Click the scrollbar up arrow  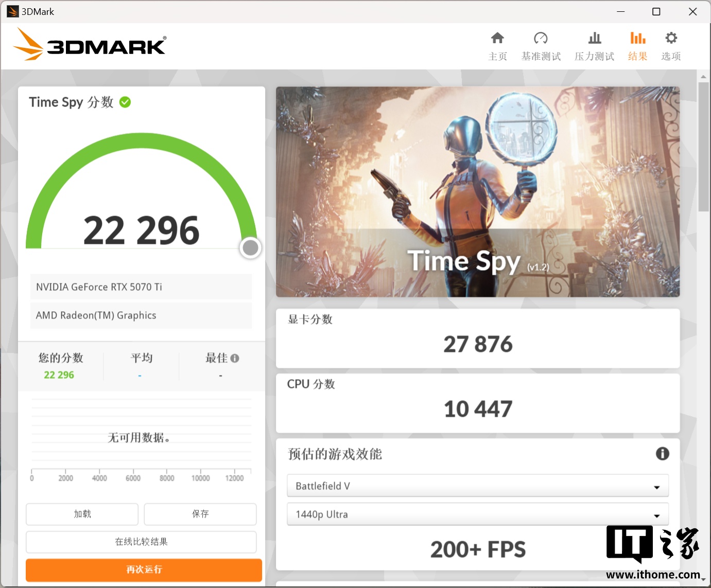703,77
